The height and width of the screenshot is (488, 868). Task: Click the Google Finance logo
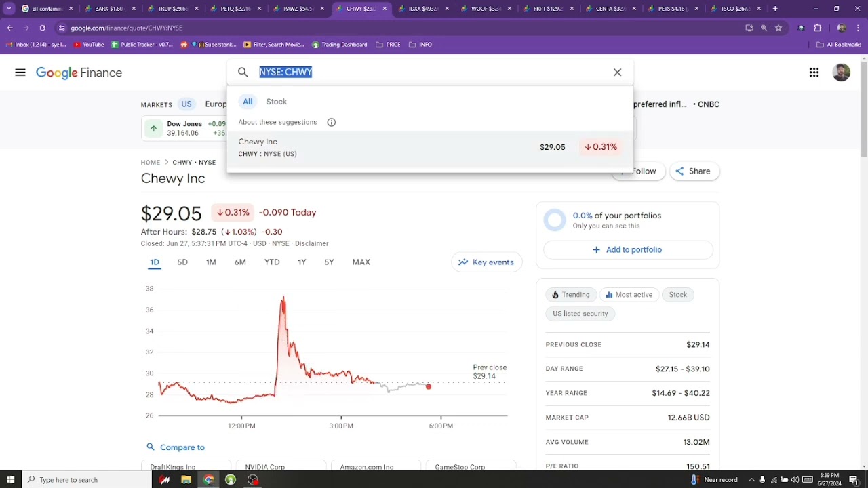pos(79,73)
